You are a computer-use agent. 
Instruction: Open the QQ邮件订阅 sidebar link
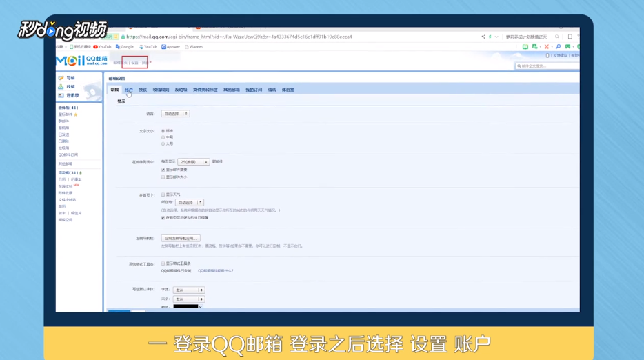(68, 155)
